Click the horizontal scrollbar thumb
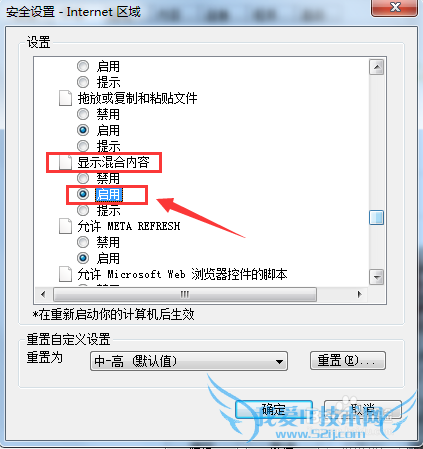 click(185, 294)
